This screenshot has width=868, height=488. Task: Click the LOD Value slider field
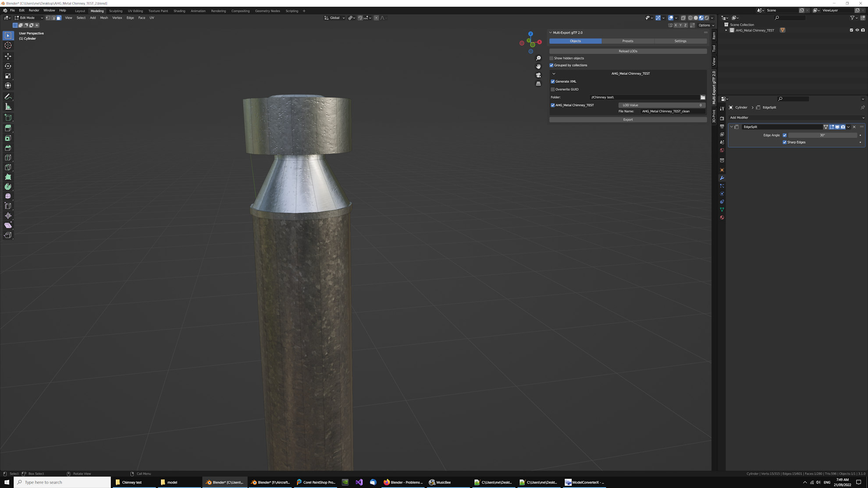662,105
